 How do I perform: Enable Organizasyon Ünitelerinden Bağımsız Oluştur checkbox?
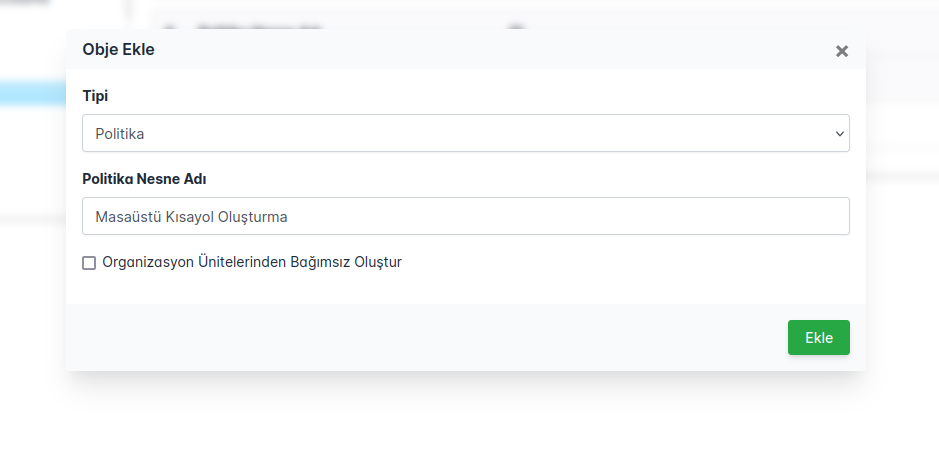tap(89, 263)
